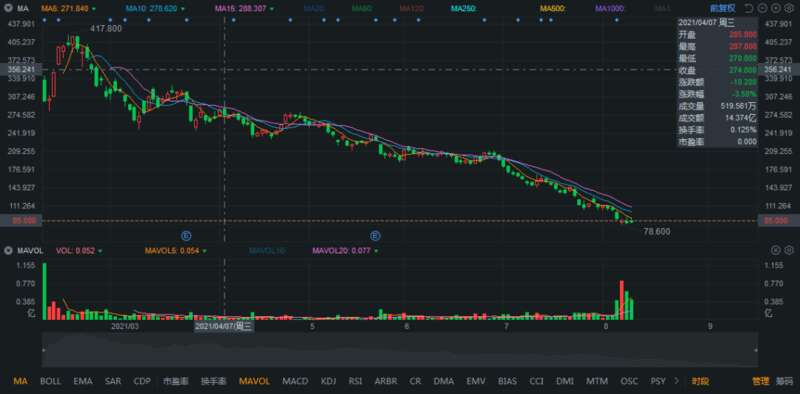Click the 管理 manage button
Screen dimensions: 800x394
(x=760, y=381)
